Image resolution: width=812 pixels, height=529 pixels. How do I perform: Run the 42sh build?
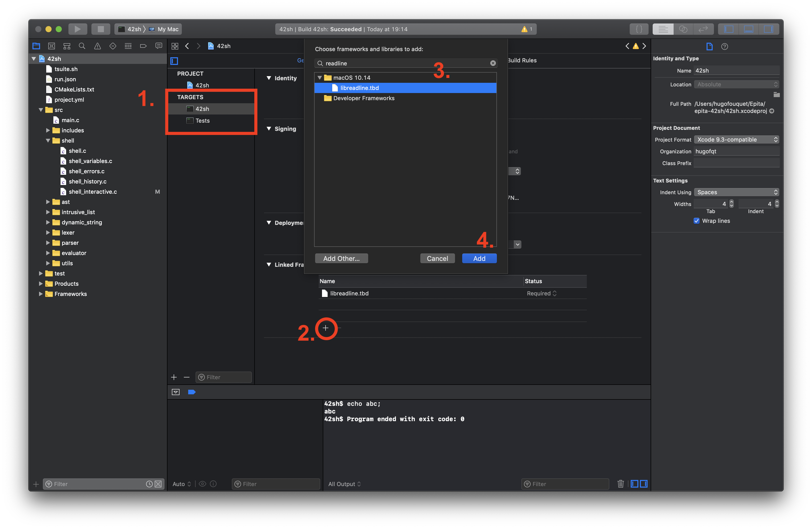(77, 29)
